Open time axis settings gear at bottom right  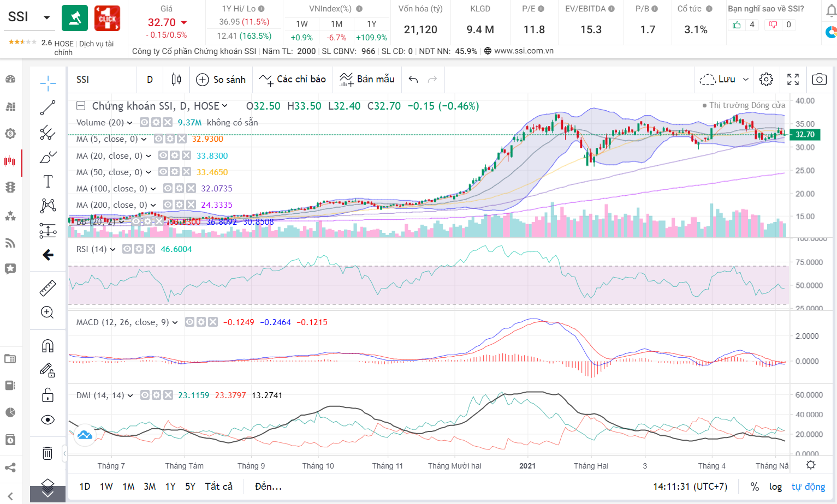(811, 465)
